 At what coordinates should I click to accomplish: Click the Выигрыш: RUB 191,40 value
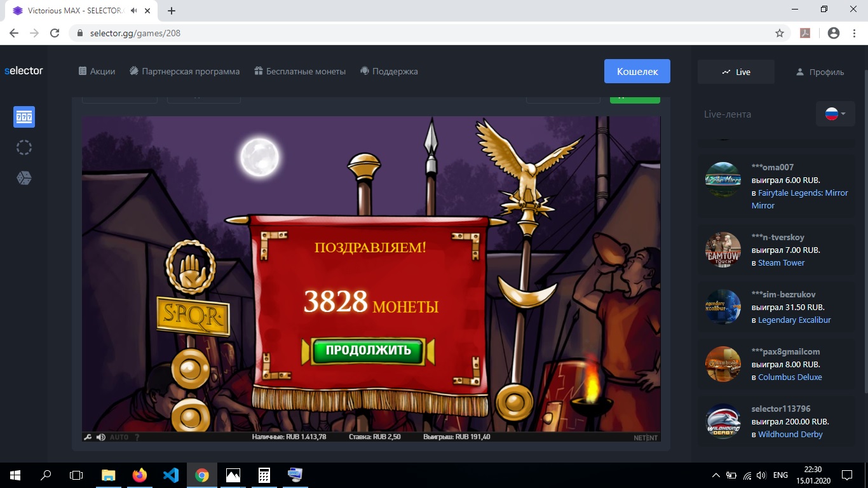(457, 437)
